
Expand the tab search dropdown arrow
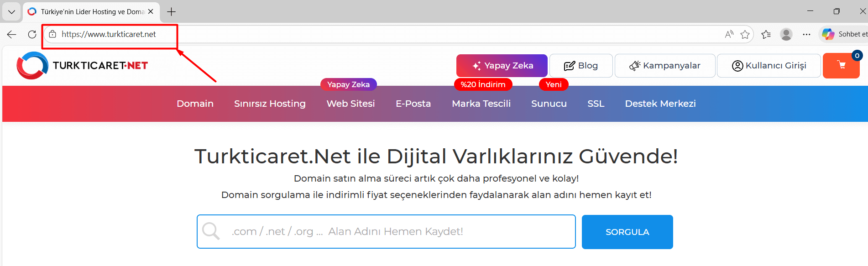[x=11, y=12]
